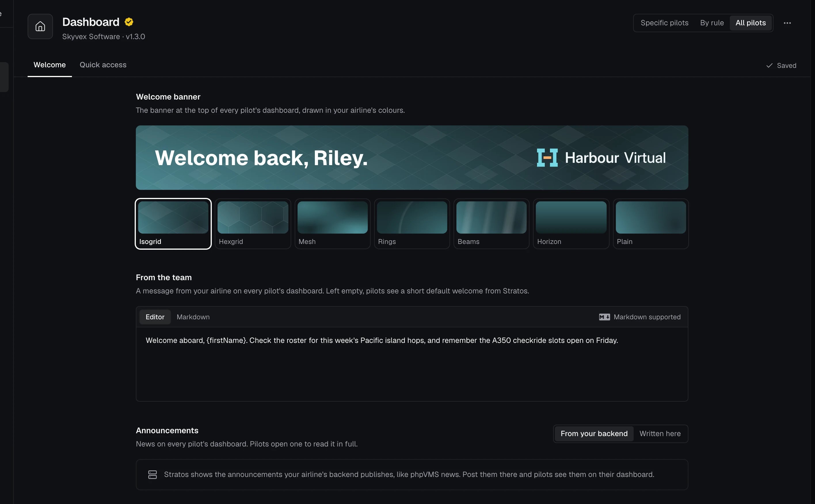This screenshot has height=504, width=815.
Task: Open the Quick access tab
Action: coord(103,65)
